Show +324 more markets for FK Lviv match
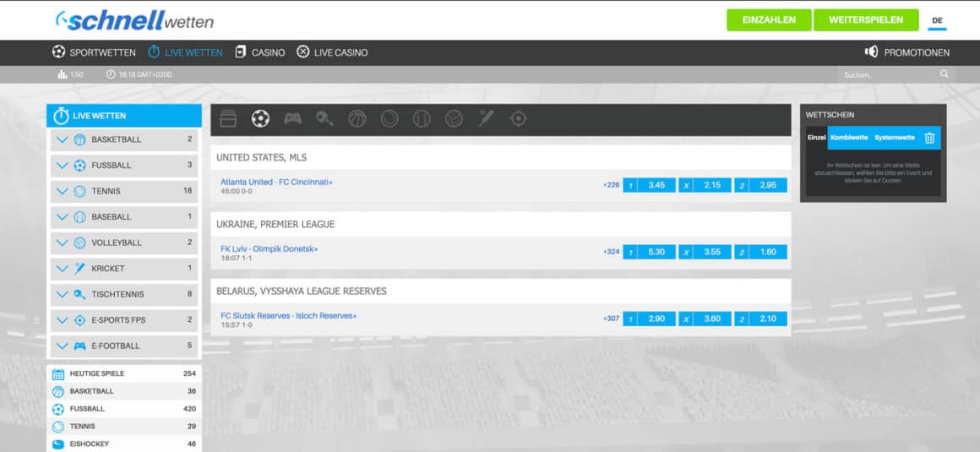980x452 pixels. (612, 252)
